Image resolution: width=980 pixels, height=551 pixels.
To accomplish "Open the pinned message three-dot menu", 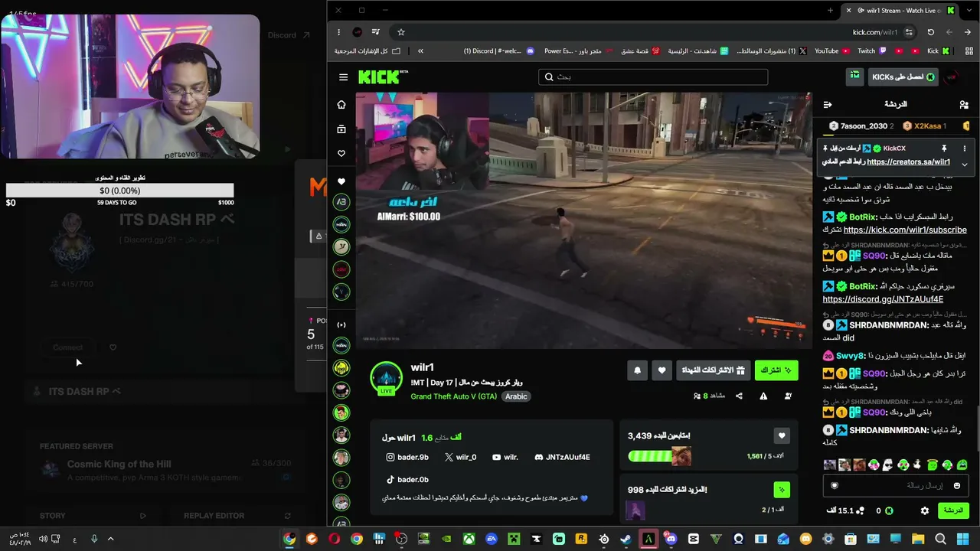I will 965,148.
